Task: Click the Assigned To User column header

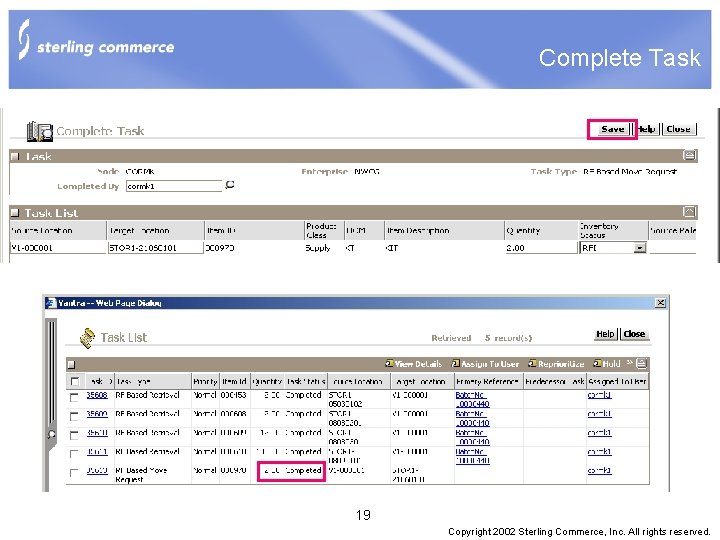Action: click(617, 381)
